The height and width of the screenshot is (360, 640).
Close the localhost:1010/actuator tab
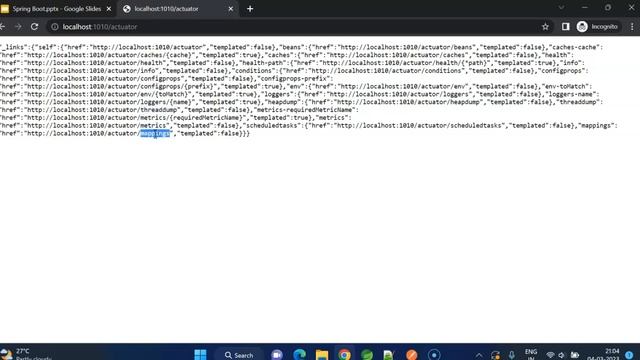coord(231,9)
